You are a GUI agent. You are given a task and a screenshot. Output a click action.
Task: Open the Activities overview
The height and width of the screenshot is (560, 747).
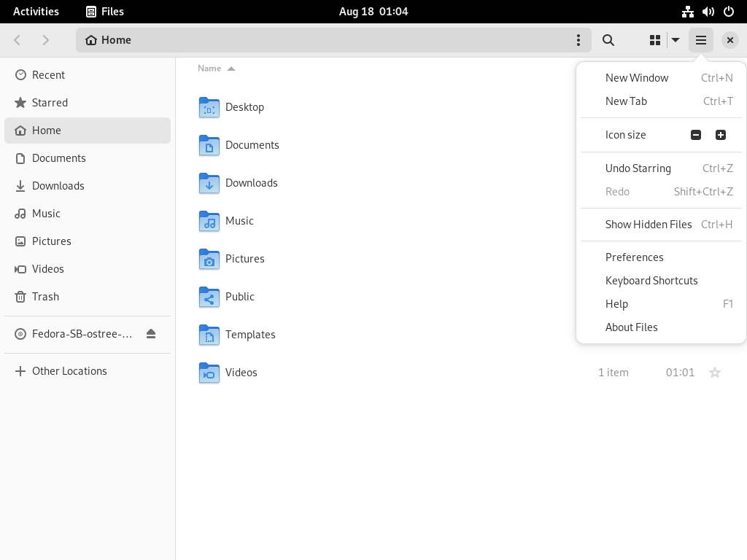(36, 12)
